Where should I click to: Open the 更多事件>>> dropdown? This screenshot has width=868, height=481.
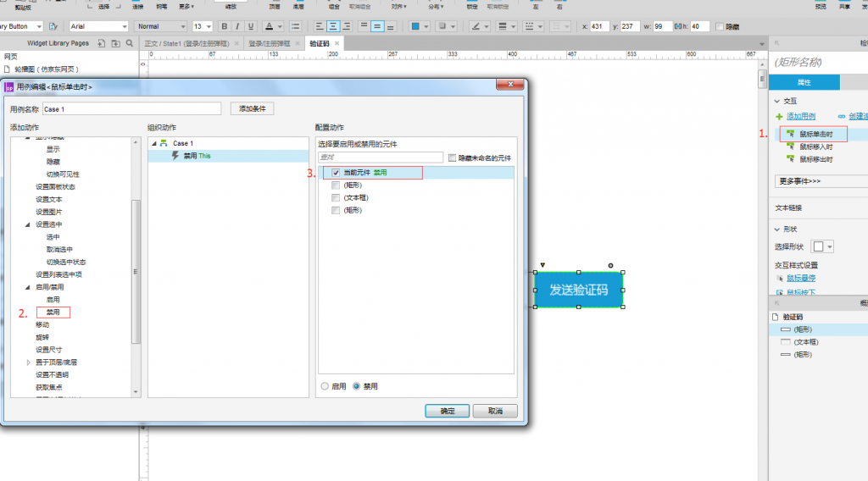click(821, 181)
